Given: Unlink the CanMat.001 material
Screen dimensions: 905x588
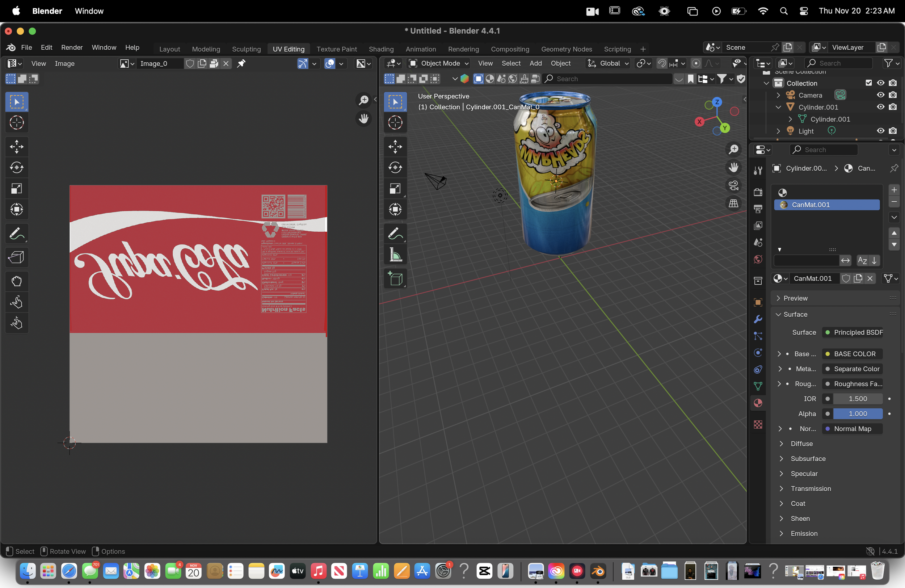Looking at the screenshot, I should coord(870,278).
